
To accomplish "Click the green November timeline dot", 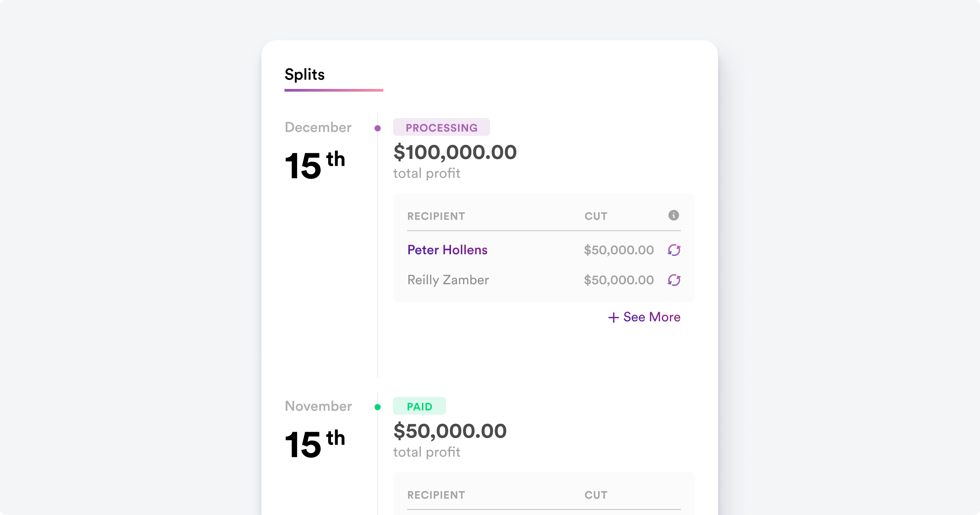I will [x=377, y=407].
